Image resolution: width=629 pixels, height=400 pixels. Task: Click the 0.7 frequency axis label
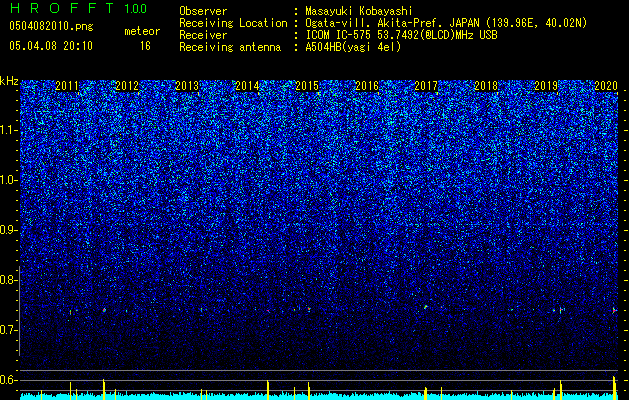pos(8,330)
